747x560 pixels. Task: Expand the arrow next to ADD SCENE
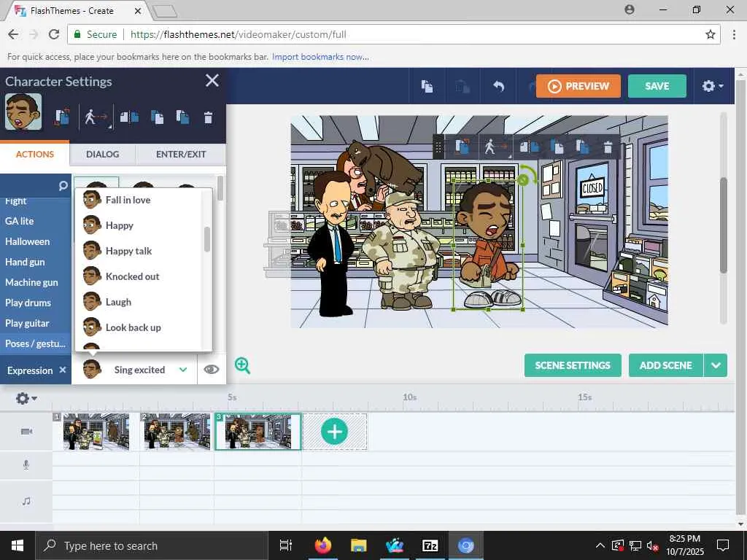tap(716, 365)
